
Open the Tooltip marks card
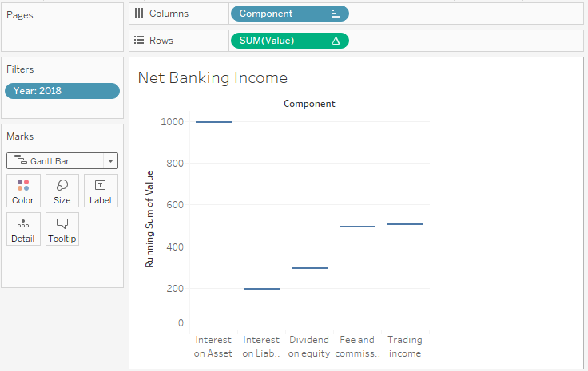point(62,229)
